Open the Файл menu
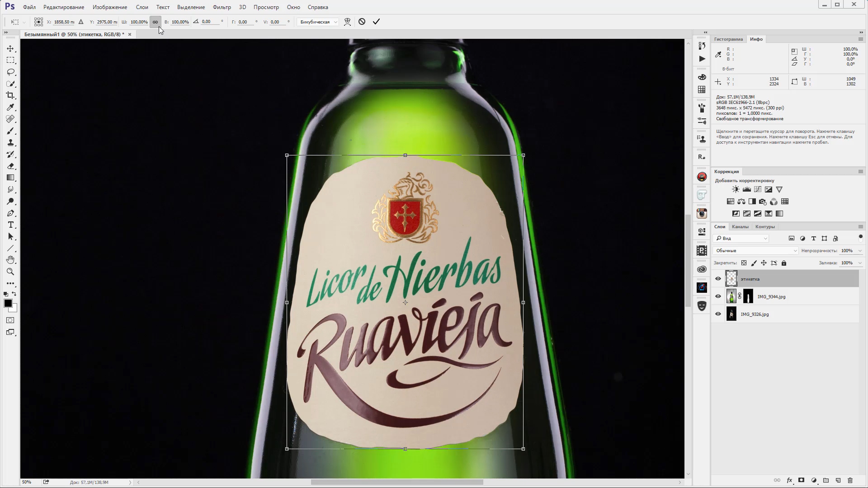This screenshot has width=868, height=488. (29, 7)
